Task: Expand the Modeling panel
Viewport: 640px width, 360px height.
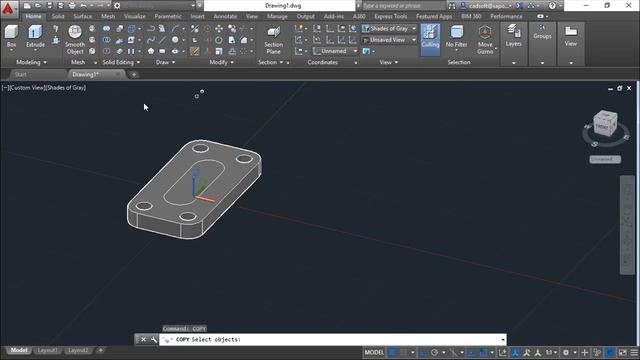Action: 31,62
